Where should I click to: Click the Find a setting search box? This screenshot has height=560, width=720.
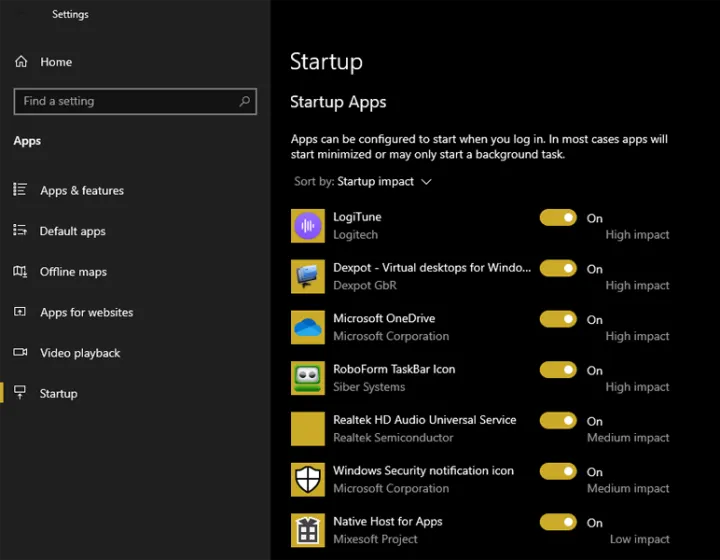pyautogui.click(x=125, y=101)
